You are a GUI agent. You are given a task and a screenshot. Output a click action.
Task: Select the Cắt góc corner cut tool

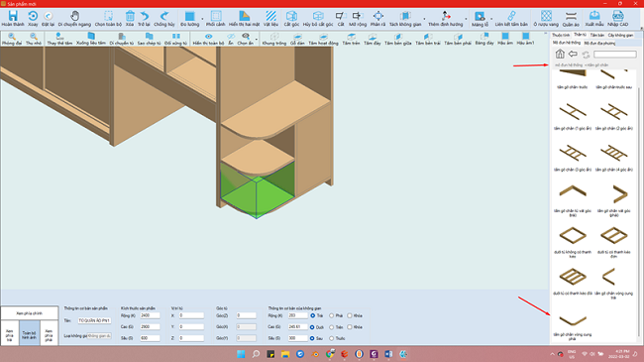pos(291,19)
